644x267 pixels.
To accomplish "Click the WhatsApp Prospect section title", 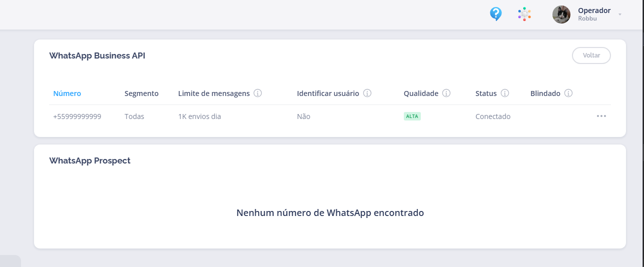I will point(90,160).
